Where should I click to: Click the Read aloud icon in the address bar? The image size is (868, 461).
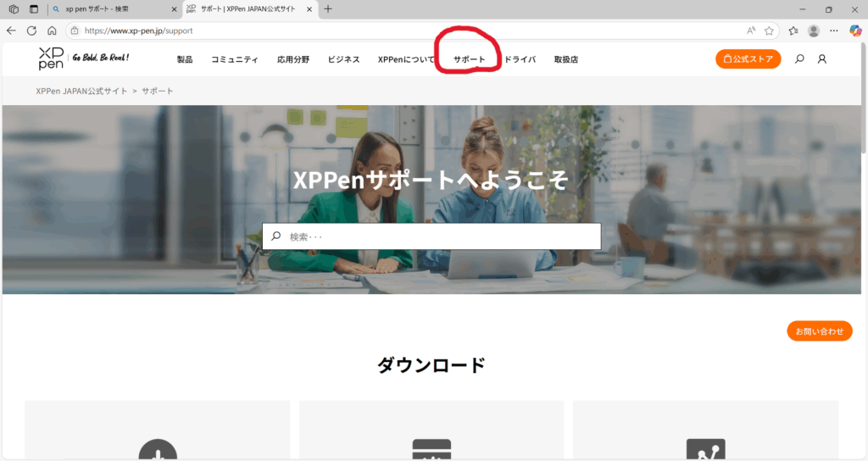click(x=751, y=31)
